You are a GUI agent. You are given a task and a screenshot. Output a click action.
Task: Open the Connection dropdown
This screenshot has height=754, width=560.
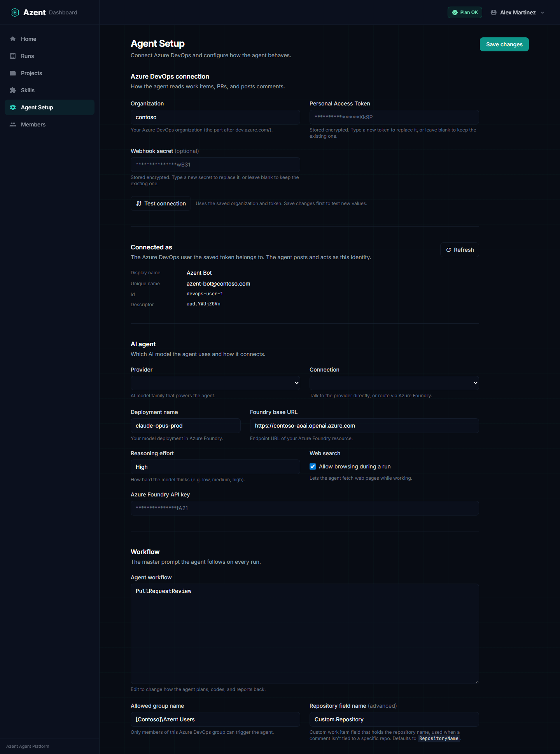tap(394, 383)
